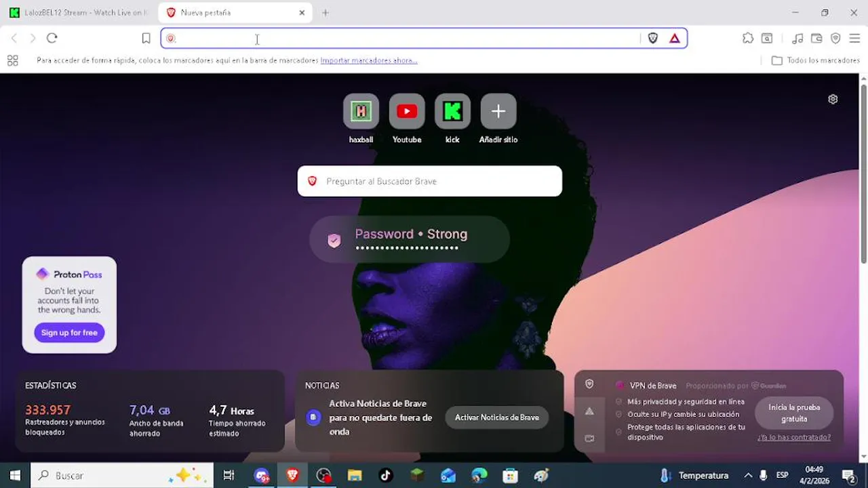
Task: Click the Password Strong sponsored badge
Action: 410,239
